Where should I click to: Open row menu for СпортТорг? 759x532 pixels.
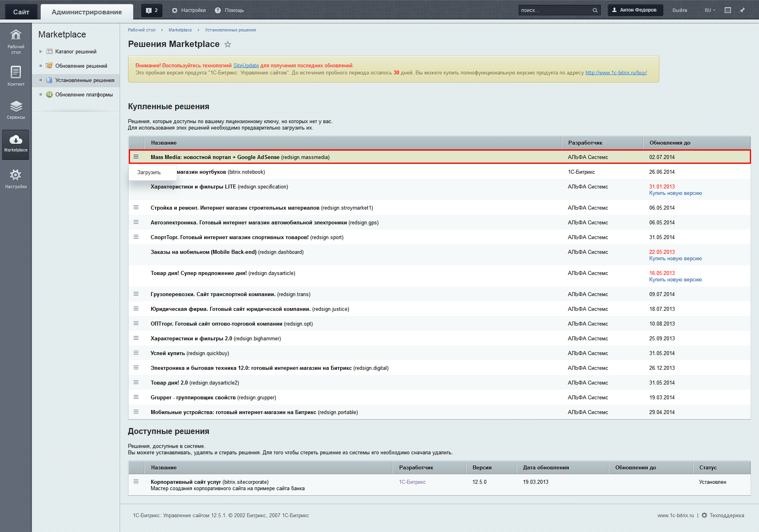point(136,237)
